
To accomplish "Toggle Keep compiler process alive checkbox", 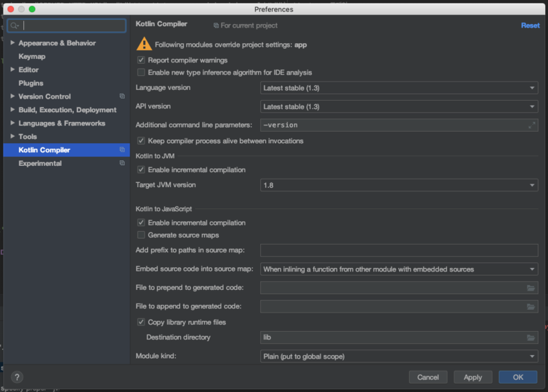I will (x=141, y=141).
